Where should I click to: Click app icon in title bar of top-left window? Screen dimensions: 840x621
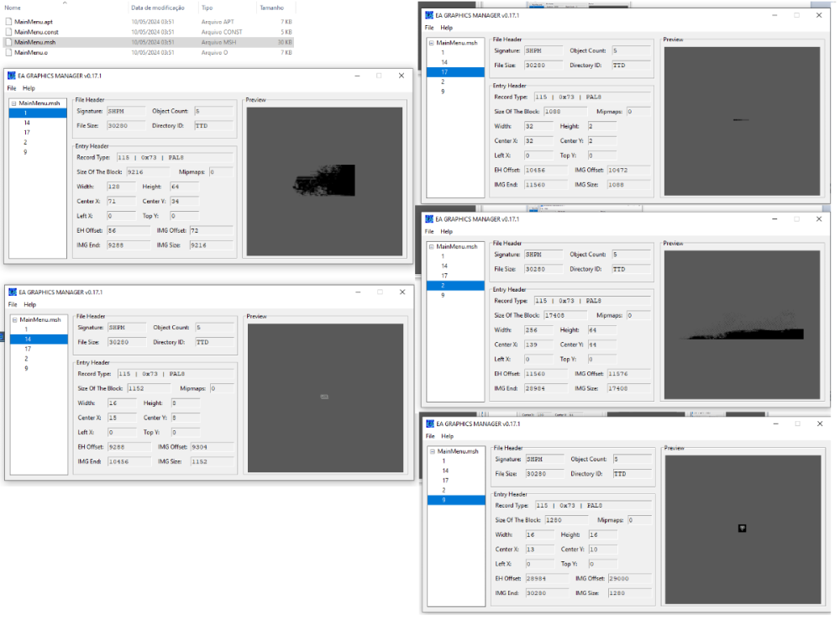(12, 76)
